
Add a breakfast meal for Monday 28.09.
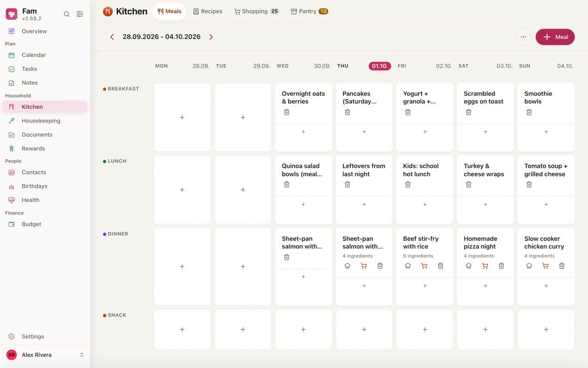(x=182, y=117)
